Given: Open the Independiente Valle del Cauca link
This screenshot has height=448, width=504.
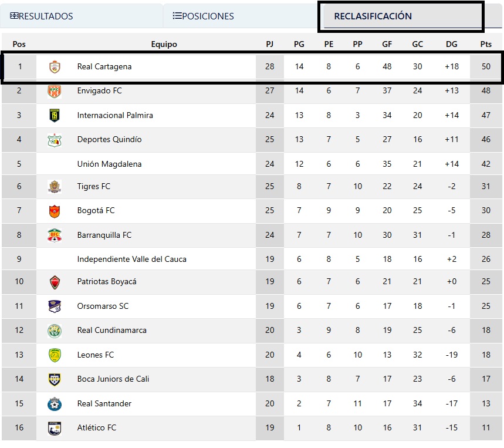Looking at the screenshot, I should 132,259.
